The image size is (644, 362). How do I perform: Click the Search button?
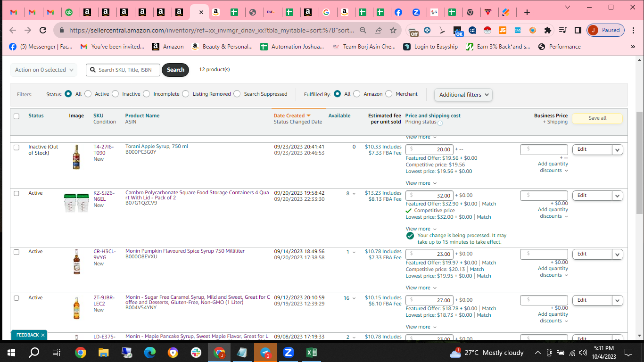tap(175, 70)
